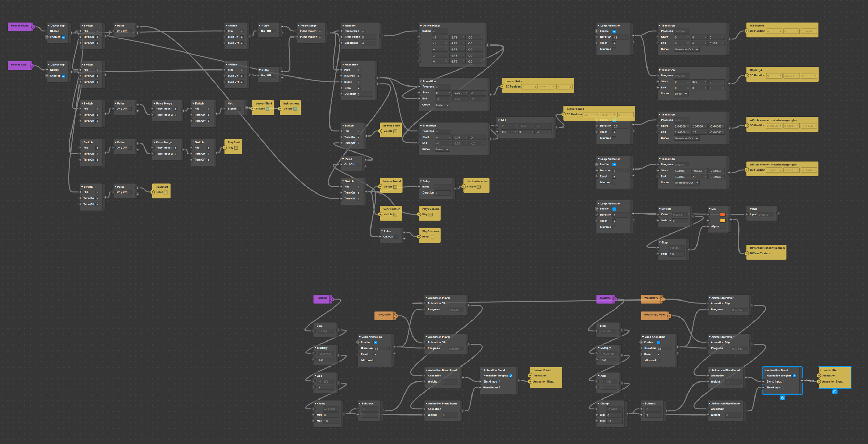Click output port of Idle_Swim patch
Image resolution: width=868 pixels, height=444 pixels.
pyautogui.click(x=396, y=316)
